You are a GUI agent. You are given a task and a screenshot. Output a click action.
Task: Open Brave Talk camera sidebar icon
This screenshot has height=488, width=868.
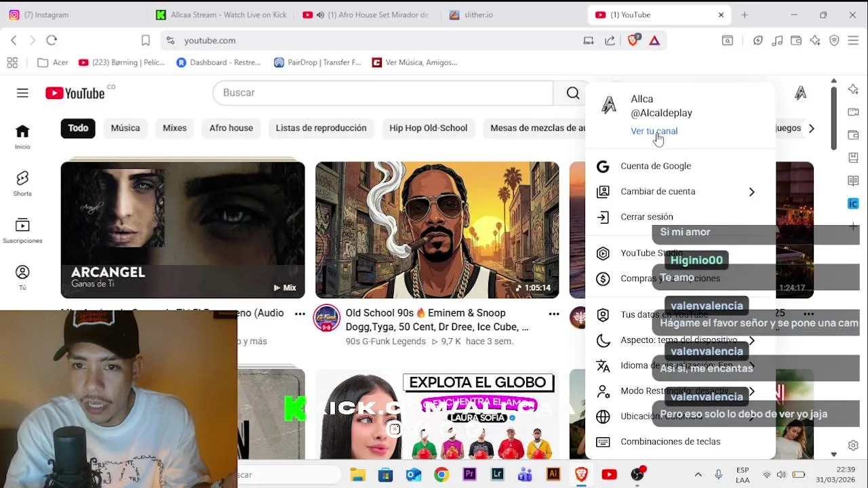pos(853,112)
